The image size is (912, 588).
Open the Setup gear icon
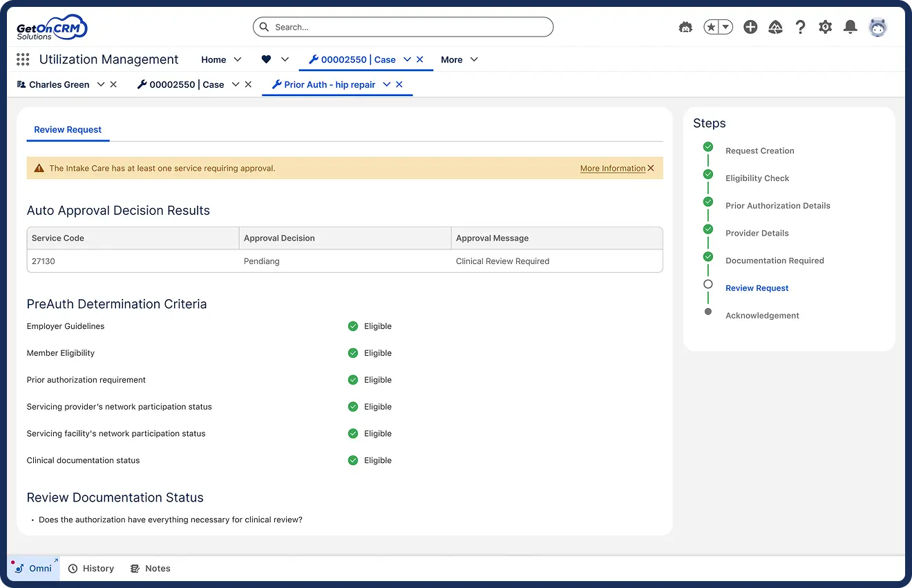(825, 27)
